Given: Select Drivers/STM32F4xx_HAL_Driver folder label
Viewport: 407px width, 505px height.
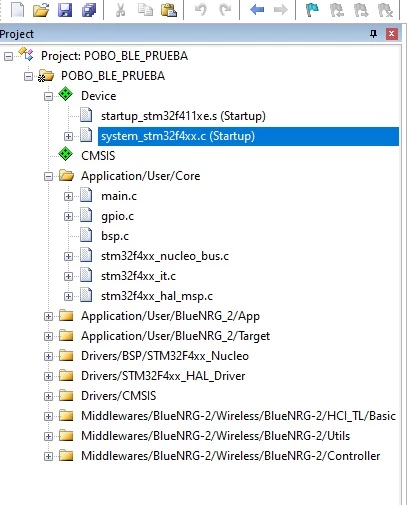Looking at the screenshot, I should (x=163, y=376).
